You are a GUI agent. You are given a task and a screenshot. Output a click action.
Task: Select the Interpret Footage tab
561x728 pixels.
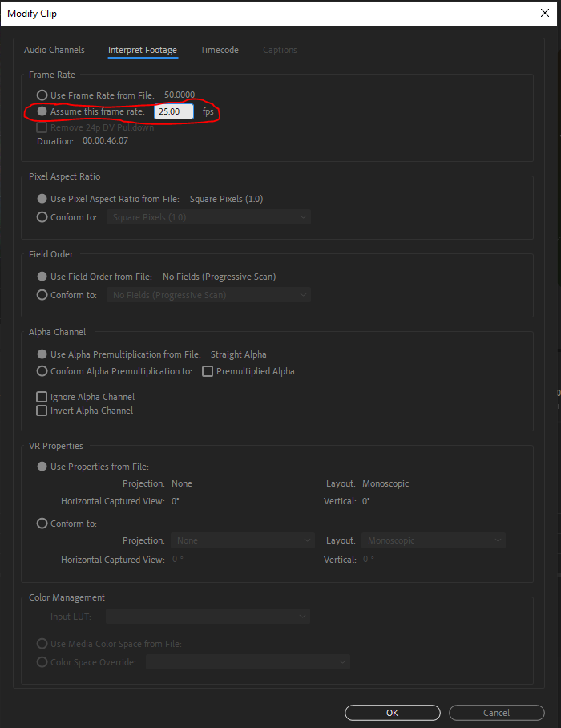pyautogui.click(x=143, y=50)
